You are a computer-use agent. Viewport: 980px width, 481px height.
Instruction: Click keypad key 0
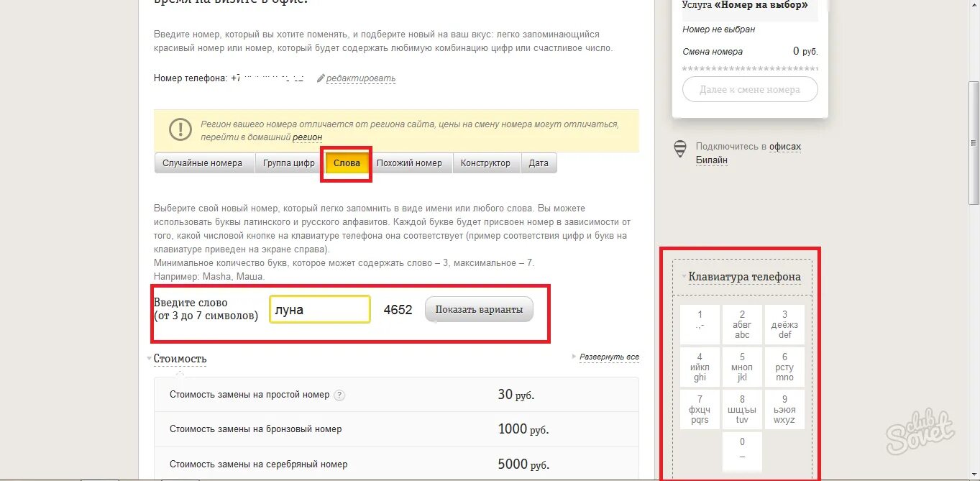pyautogui.click(x=742, y=452)
